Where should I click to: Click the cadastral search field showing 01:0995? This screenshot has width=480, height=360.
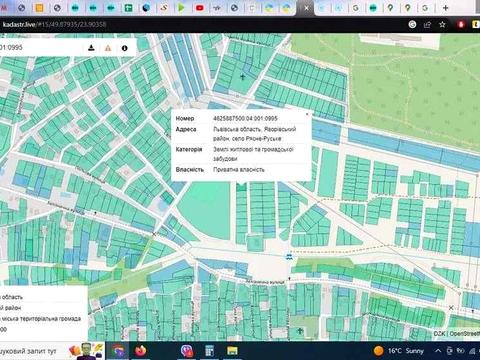pos(40,48)
